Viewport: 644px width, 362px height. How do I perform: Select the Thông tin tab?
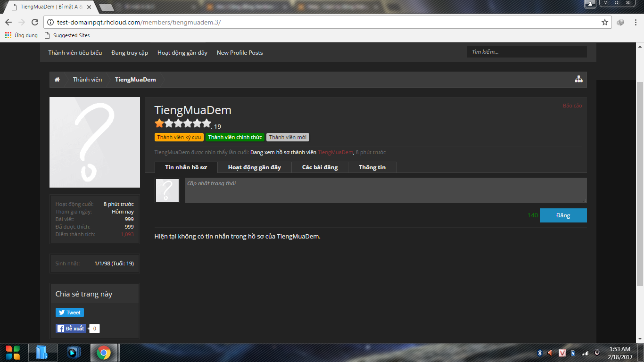tap(372, 167)
